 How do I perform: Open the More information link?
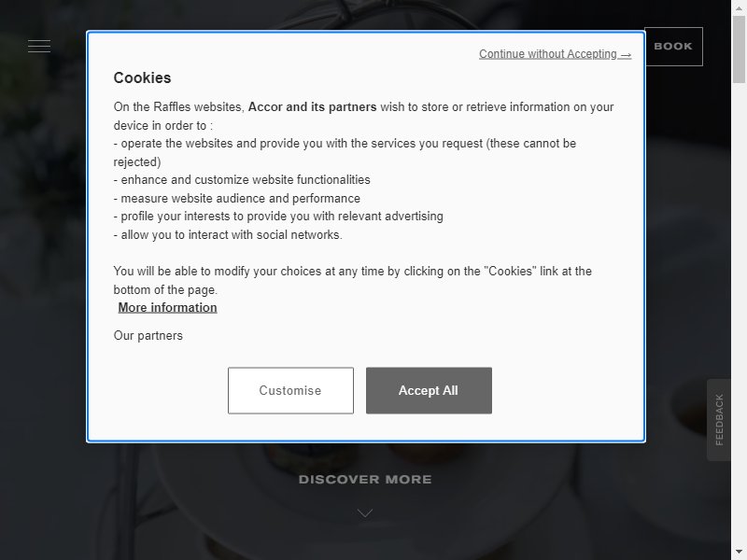[x=168, y=308]
